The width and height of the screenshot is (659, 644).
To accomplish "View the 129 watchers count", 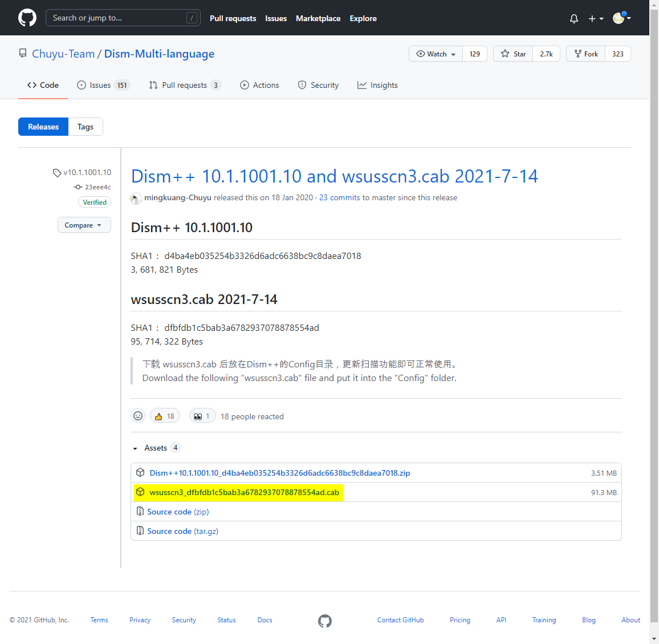I will [474, 54].
